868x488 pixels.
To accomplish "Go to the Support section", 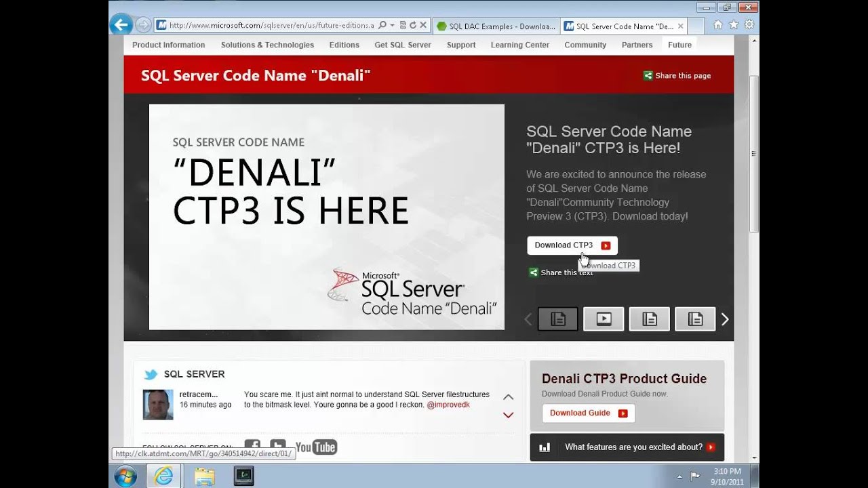I will 461,45.
